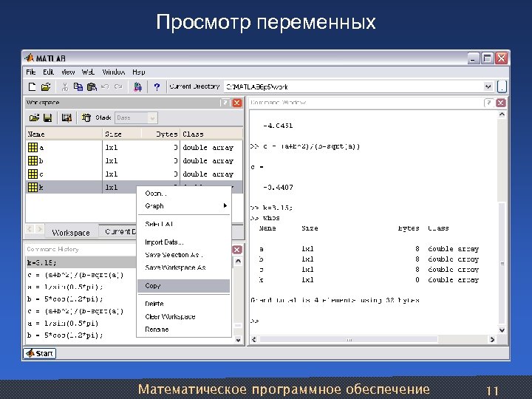Choose Import Data in context menu

pyautogui.click(x=183, y=242)
